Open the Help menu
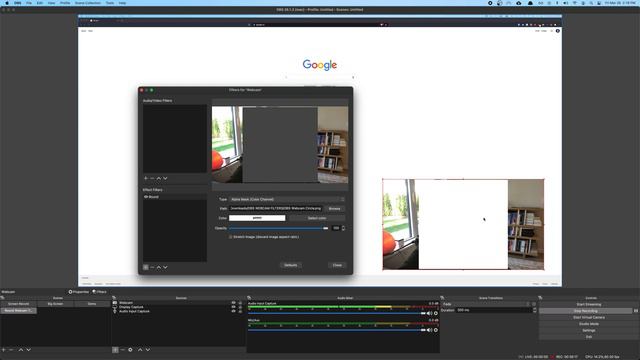The image size is (640, 360). click(122, 3)
